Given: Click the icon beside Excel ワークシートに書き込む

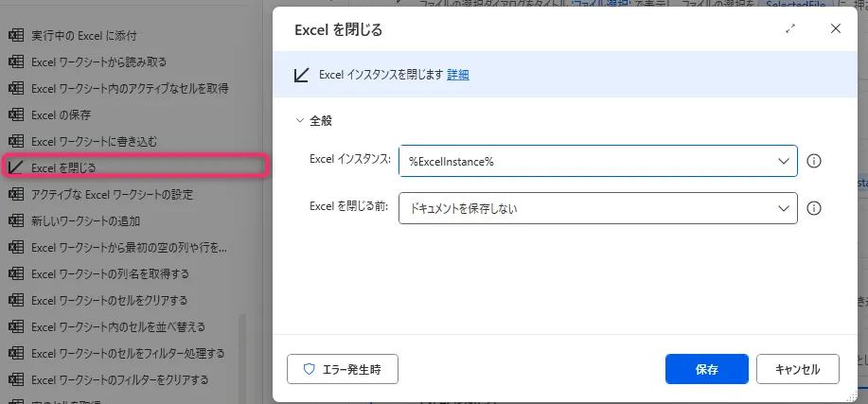Looking at the screenshot, I should [15, 141].
